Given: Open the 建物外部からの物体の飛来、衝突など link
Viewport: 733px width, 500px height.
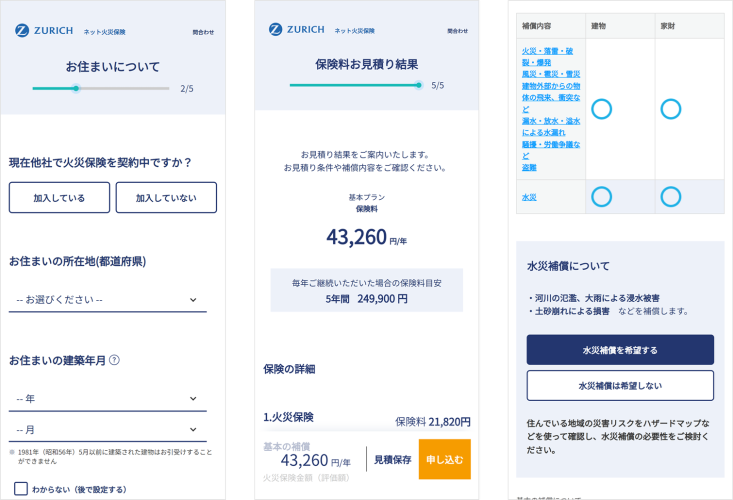Looking at the screenshot, I should point(551,97).
